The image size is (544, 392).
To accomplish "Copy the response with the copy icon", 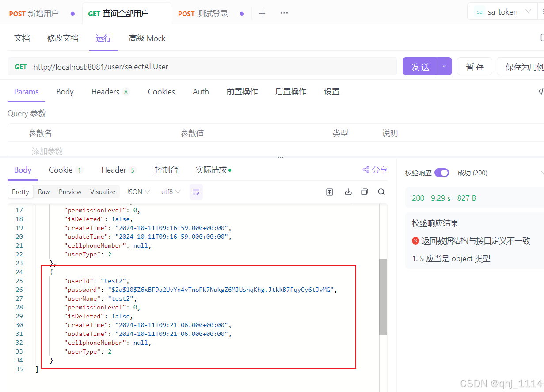I will [x=364, y=192].
